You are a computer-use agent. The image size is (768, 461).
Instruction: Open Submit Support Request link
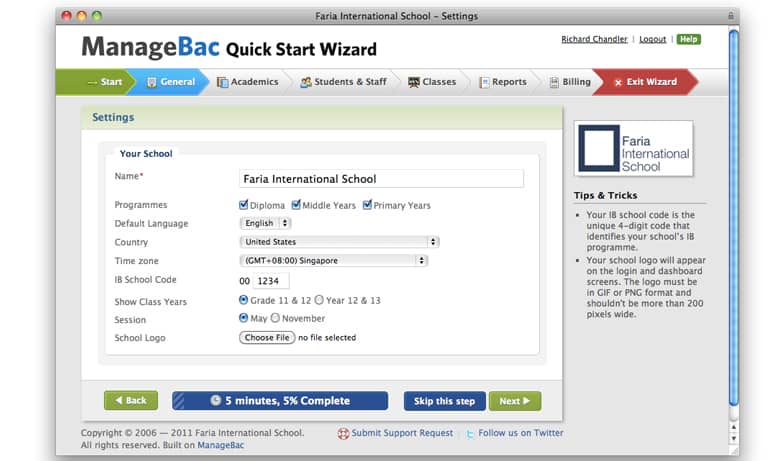402,433
